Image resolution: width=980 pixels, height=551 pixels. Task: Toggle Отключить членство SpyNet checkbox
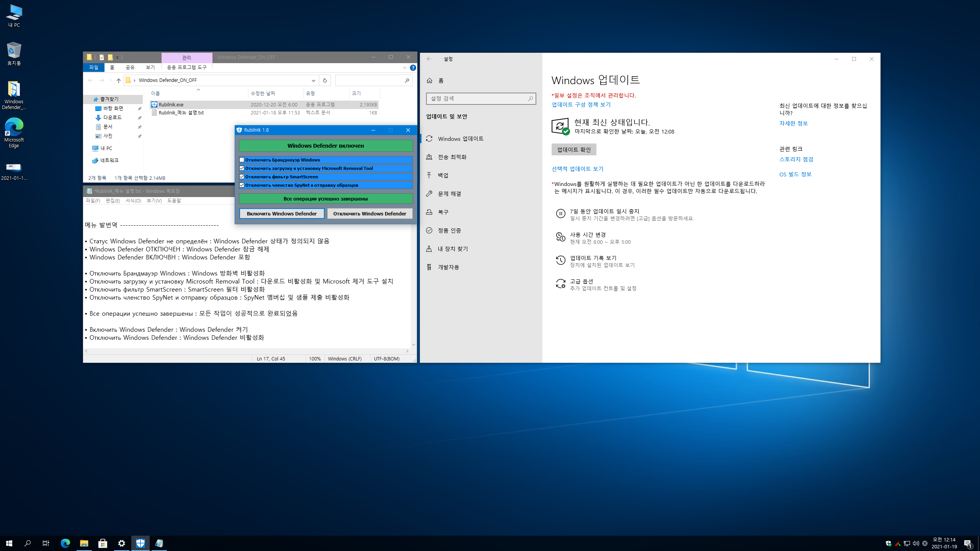[242, 185]
